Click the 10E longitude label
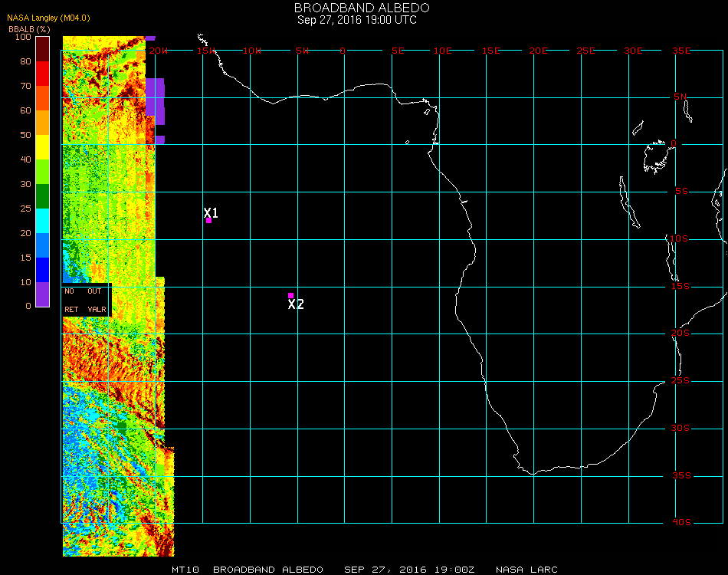 point(442,51)
